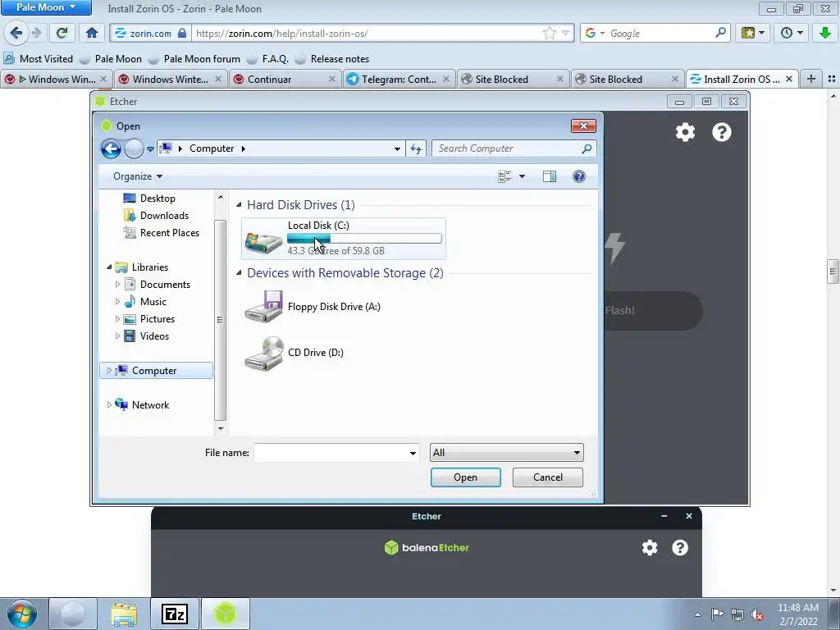Click the Cancel button in the dialog
840x630 pixels.
[547, 477]
